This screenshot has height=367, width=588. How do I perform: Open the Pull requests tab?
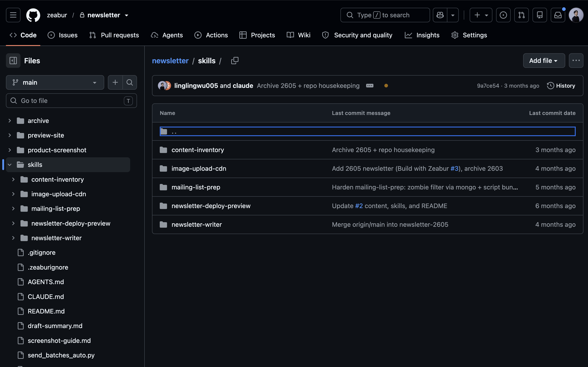(x=114, y=35)
